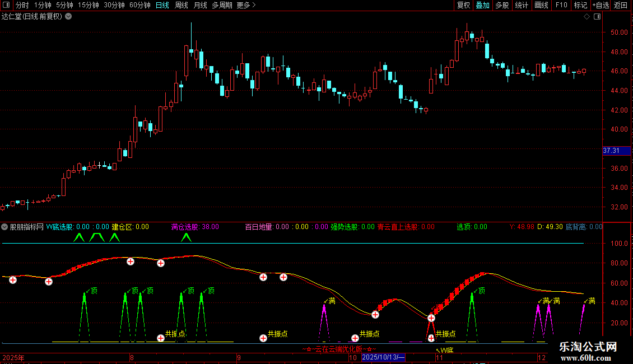Click the D: 49.30 value readout
This screenshot has width=633, height=364.
[550, 227]
